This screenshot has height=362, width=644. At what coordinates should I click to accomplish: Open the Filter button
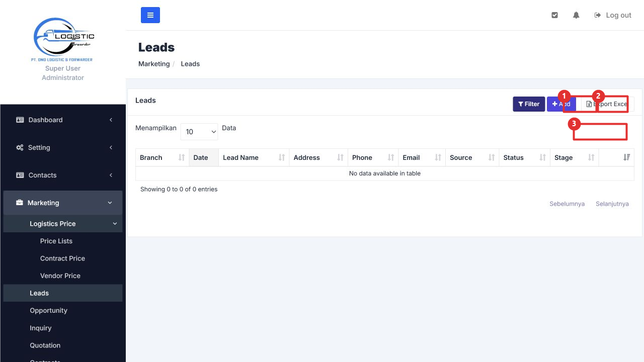[x=529, y=104]
